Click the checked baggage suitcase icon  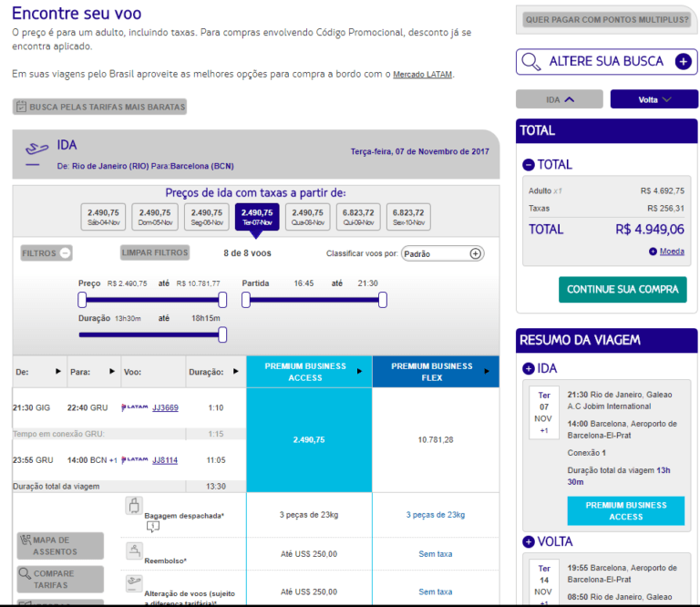coord(134,506)
